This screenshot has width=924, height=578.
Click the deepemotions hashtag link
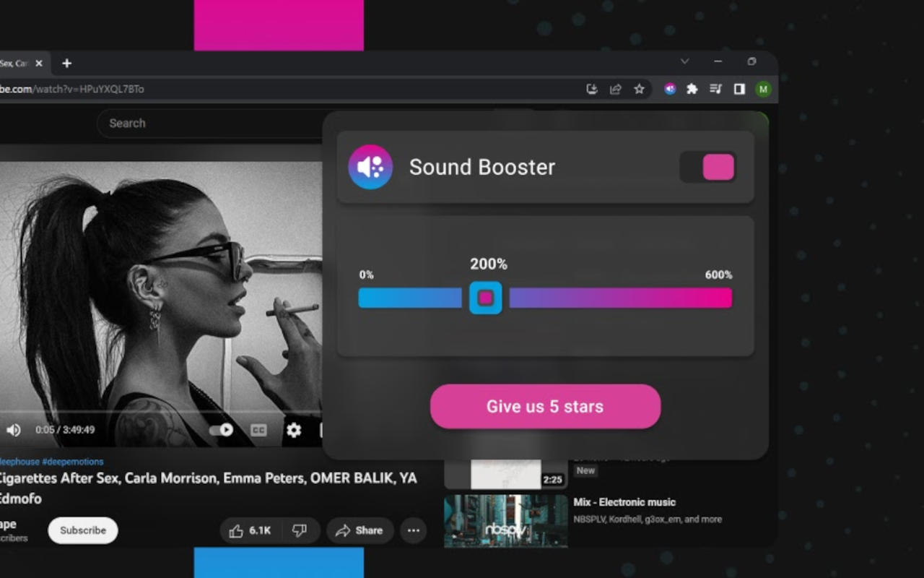point(73,462)
